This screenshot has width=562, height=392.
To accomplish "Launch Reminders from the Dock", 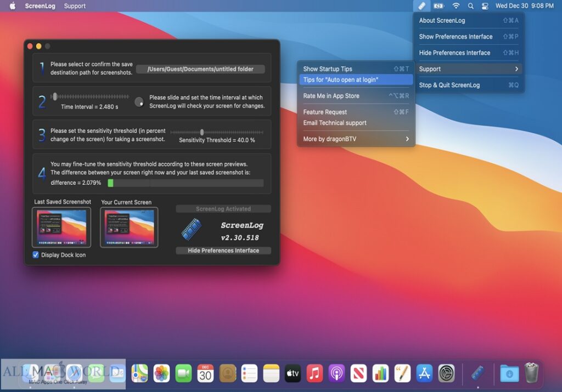I will pyautogui.click(x=249, y=373).
